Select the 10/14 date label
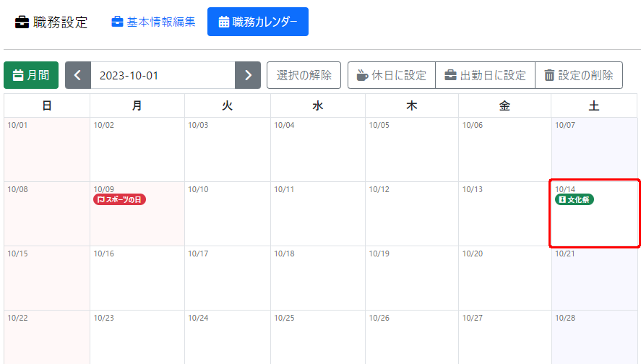 click(x=565, y=189)
